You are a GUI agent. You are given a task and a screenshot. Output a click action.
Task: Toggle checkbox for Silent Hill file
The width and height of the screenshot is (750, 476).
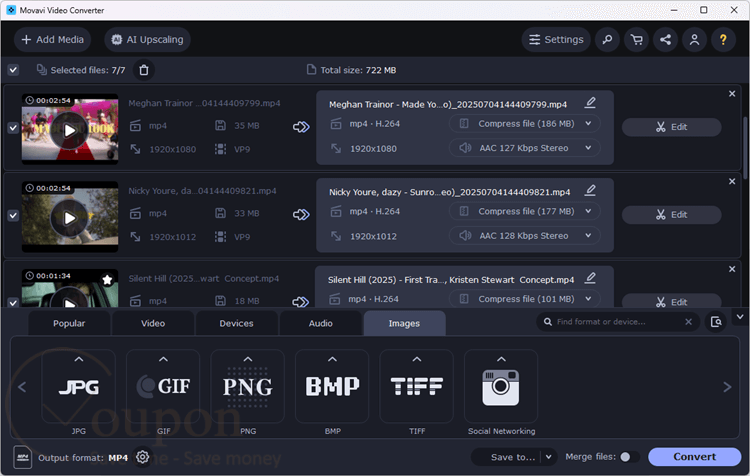click(13, 302)
